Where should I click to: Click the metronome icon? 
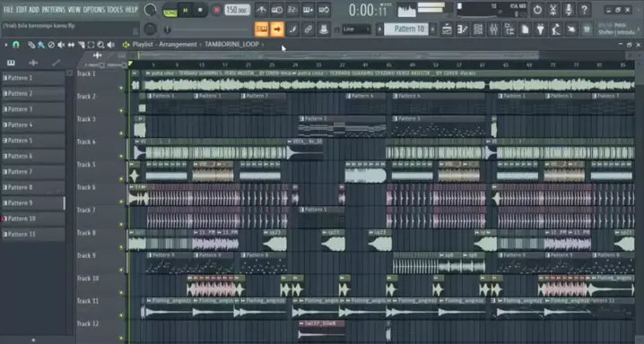261,10
